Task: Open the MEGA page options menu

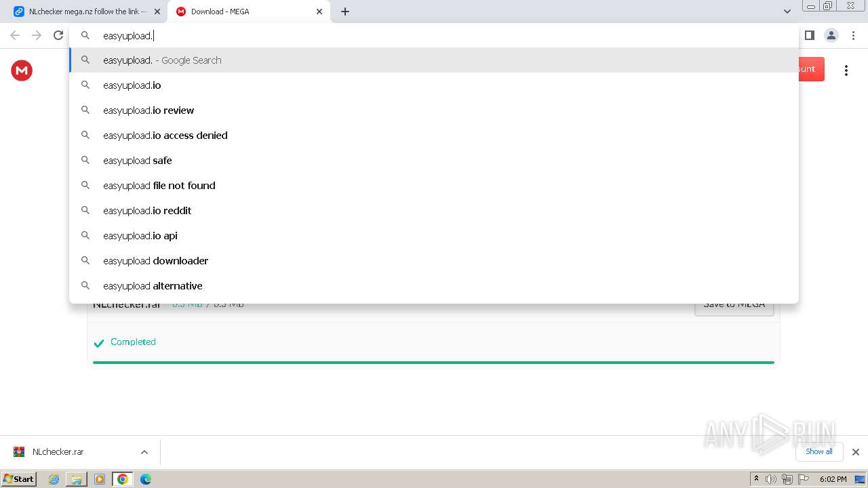Action: pos(846,70)
